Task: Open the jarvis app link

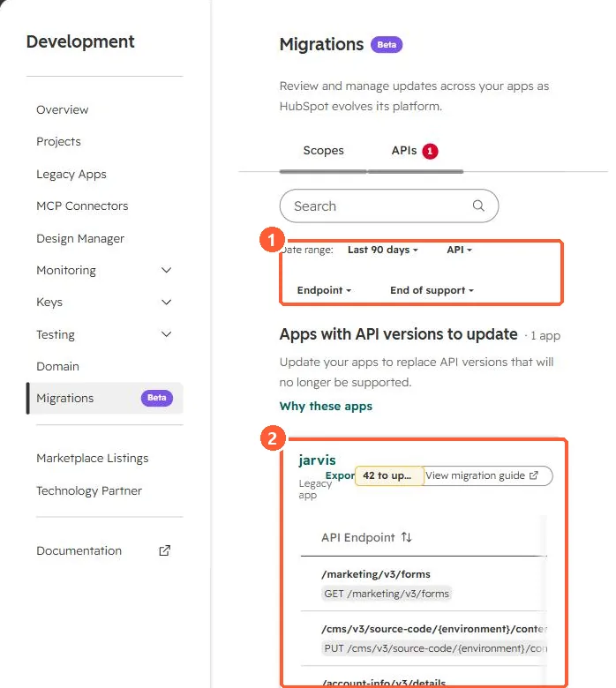Action: 317,460
